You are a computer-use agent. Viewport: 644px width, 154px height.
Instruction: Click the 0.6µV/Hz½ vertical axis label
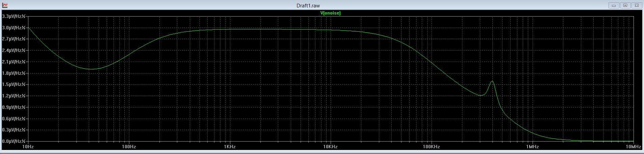tap(14, 119)
